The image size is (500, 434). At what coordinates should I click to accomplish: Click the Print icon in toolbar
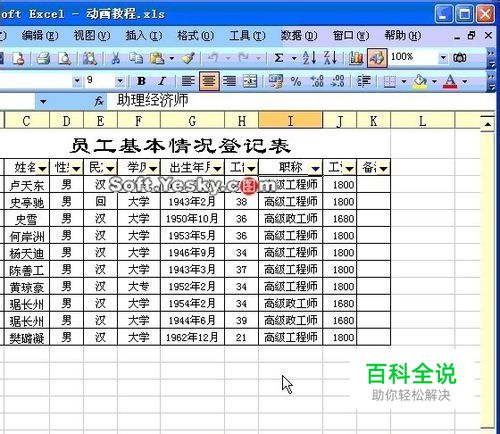coord(43,58)
